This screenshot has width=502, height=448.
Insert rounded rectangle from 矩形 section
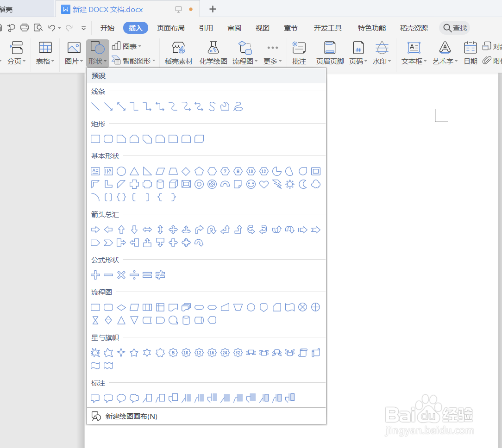[x=108, y=139]
